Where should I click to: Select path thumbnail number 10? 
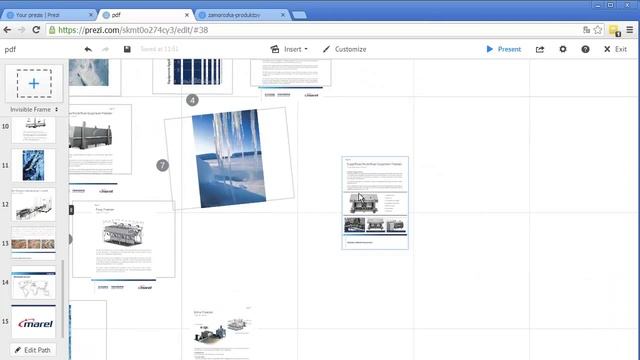coord(33,129)
